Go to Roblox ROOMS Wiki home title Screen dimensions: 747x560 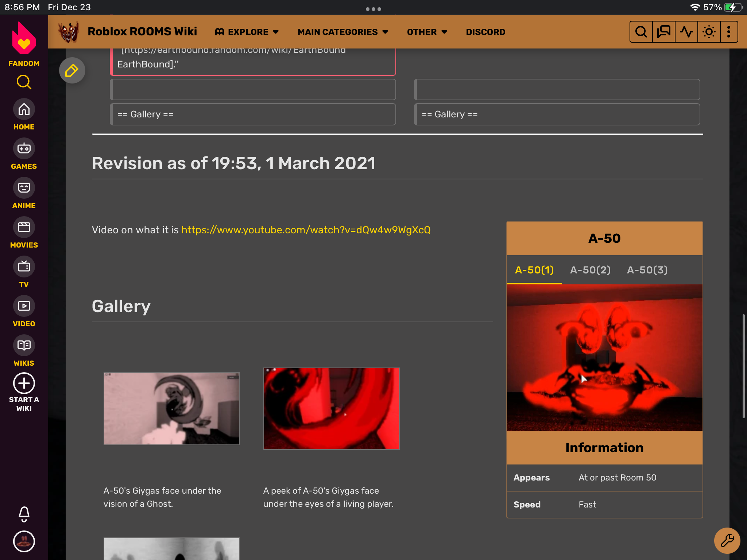pos(142,32)
